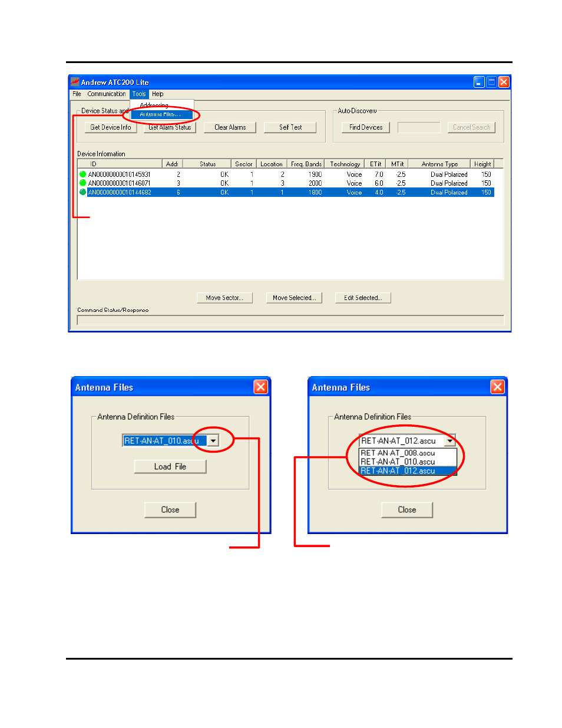Select highlighted RET-AN-AT_012.ascu list entry
The height and width of the screenshot is (728, 562).
click(x=408, y=470)
